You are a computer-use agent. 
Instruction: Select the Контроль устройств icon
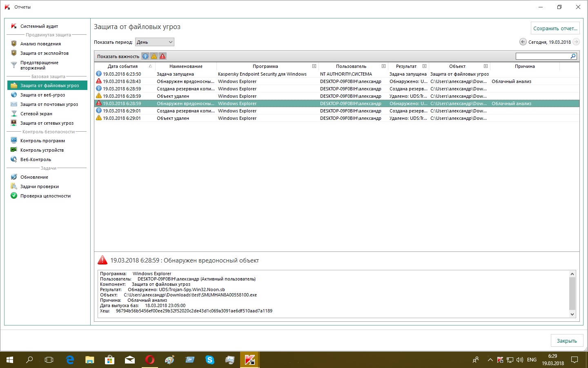(14, 150)
